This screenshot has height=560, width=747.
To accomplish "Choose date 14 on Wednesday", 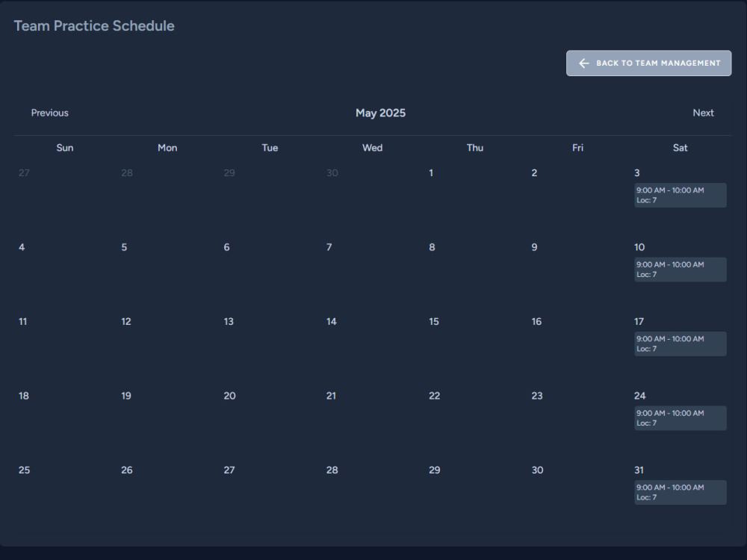I will pyautogui.click(x=332, y=321).
